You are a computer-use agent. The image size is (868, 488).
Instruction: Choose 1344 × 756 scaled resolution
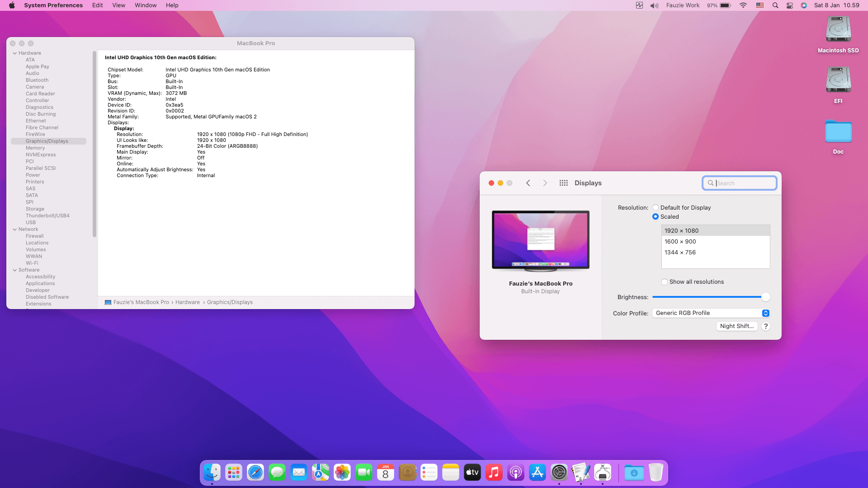[x=716, y=253]
